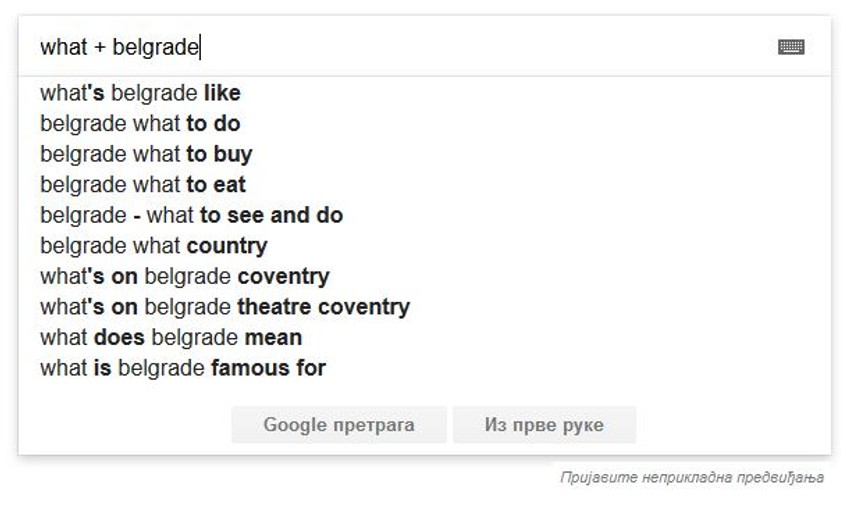Screen dimensions: 850x507
Task: Open "Пријавите неприкладна предвиђања" report link
Action: coord(692,478)
